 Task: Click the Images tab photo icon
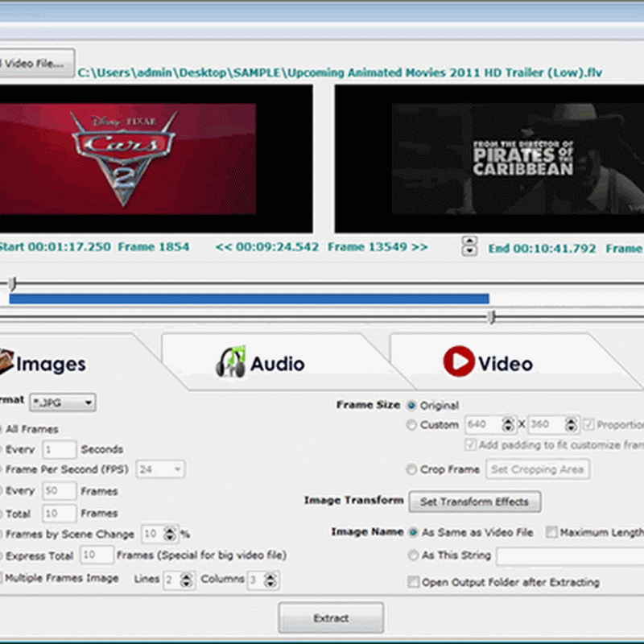tap(7, 361)
